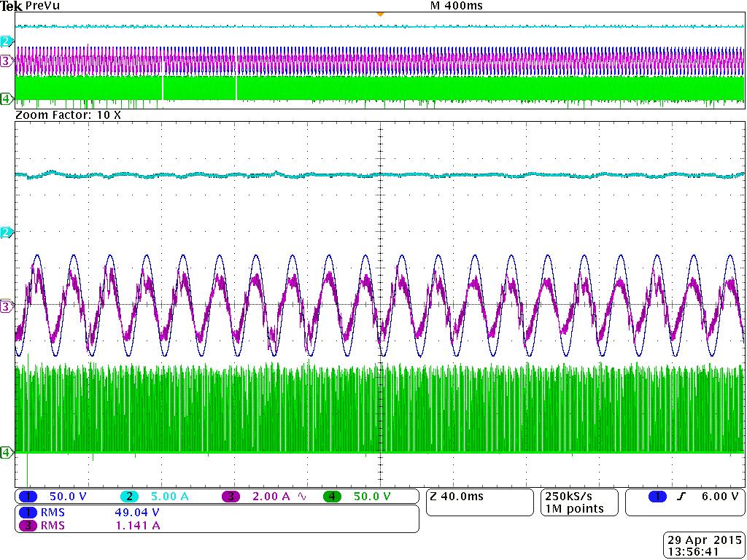Click the RMS 1.141 A measurement value
This screenshot has width=747, height=560.
[137, 526]
